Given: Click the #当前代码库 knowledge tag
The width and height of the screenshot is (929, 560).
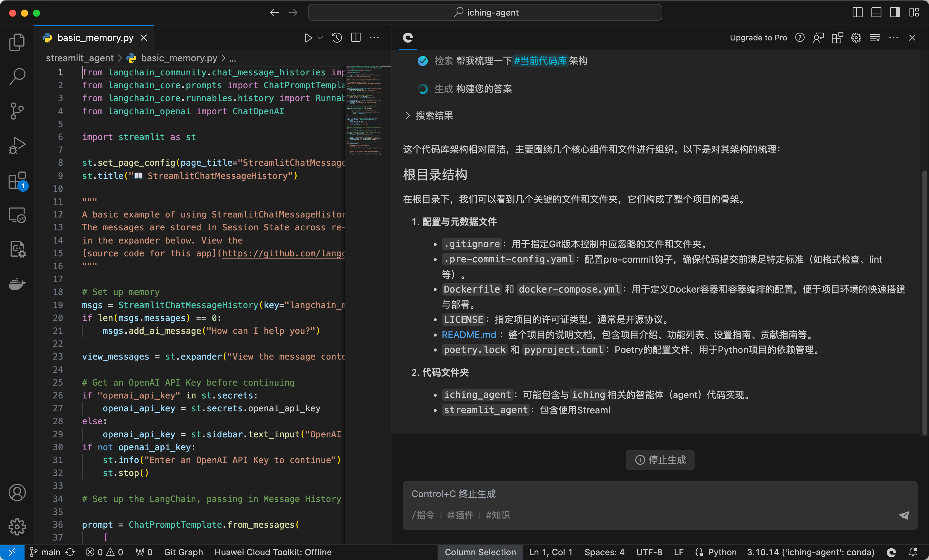Looking at the screenshot, I should (540, 61).
